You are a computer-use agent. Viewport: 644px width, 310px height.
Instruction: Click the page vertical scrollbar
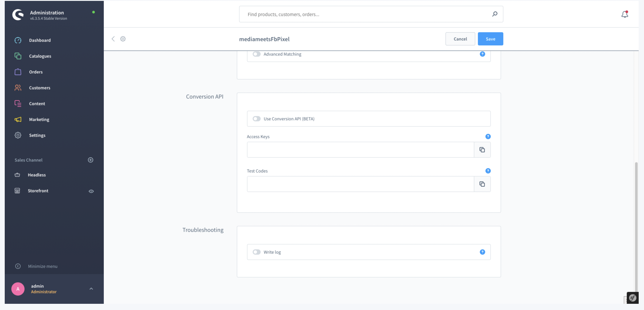tap(636, 227)
